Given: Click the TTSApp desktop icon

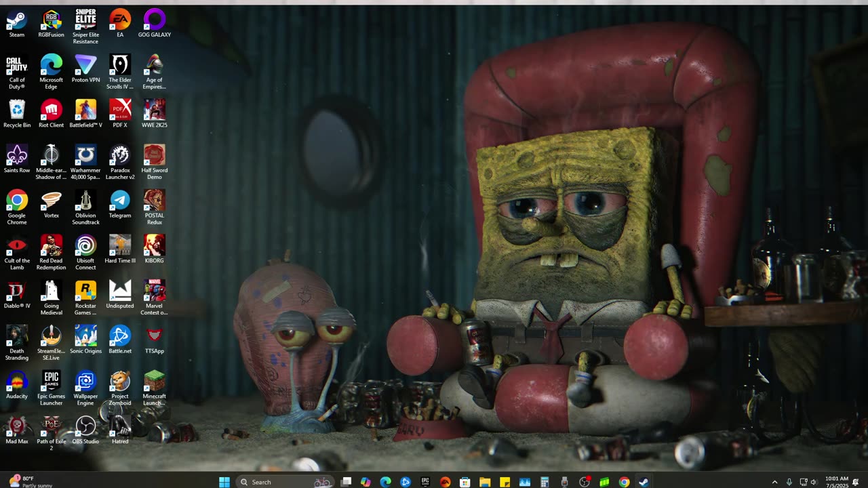Looking at the screenshot, I should click(x=155, y=340).
